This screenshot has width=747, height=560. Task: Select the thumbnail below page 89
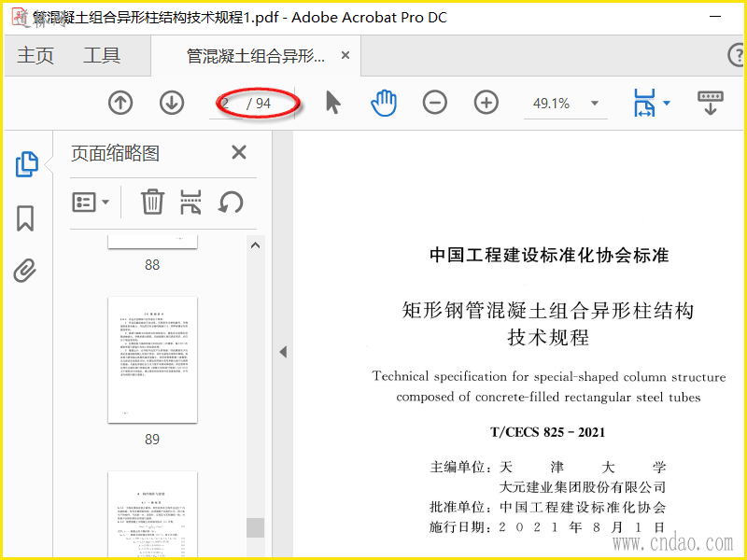(x=152, y=514)
